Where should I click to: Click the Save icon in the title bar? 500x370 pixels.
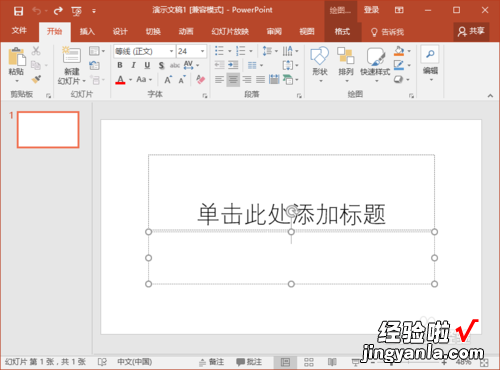[x=18, y=11]
